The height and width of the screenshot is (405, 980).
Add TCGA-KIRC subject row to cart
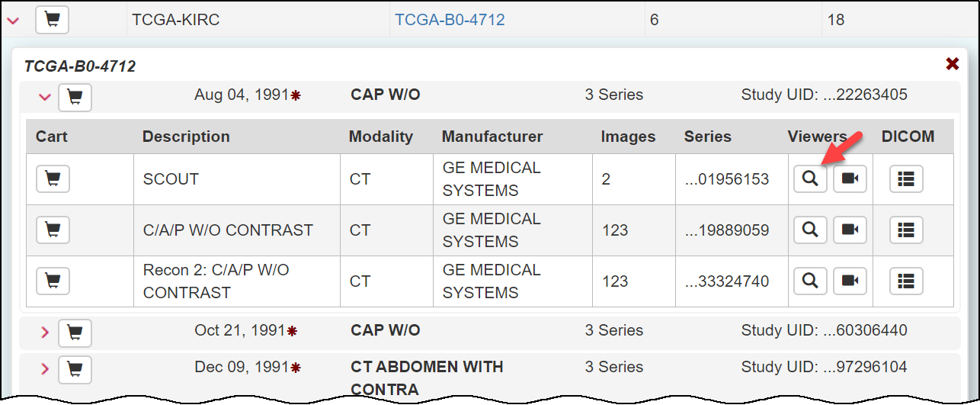pyautogui.click(x=52, y=20)
